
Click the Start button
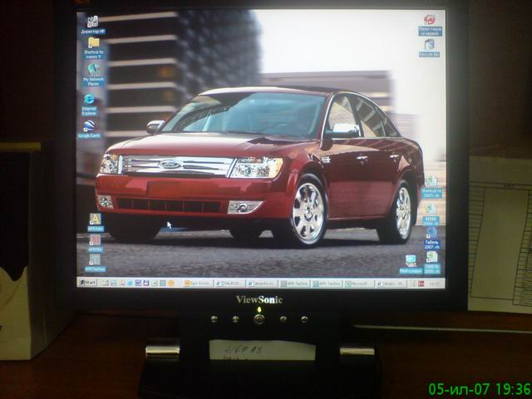88,283
